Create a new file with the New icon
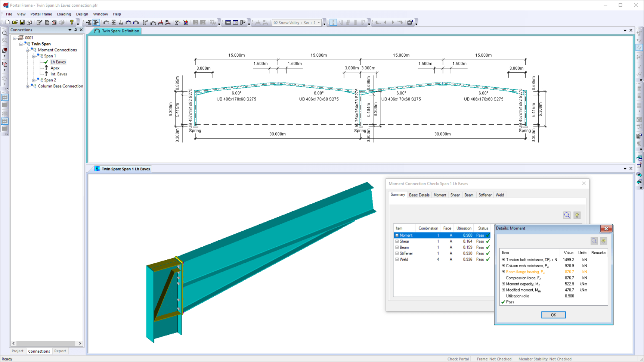This screenshot has width=644, height=362. tap(7, 22)
